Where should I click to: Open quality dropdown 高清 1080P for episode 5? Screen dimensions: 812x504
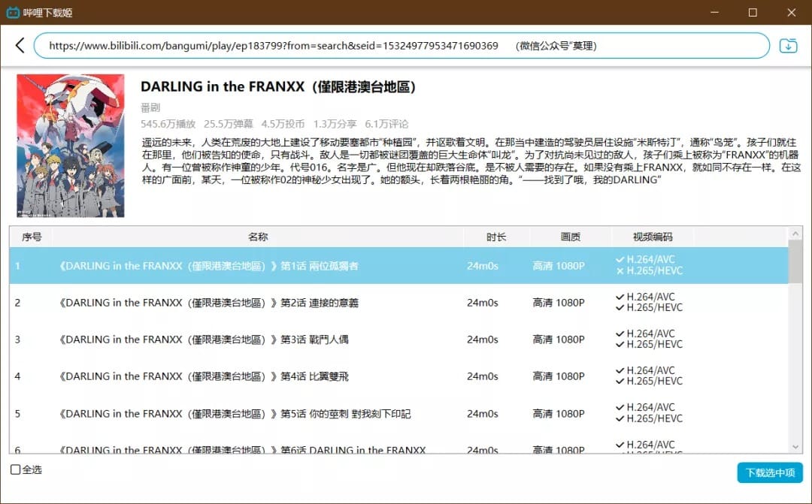pos(559,414)
